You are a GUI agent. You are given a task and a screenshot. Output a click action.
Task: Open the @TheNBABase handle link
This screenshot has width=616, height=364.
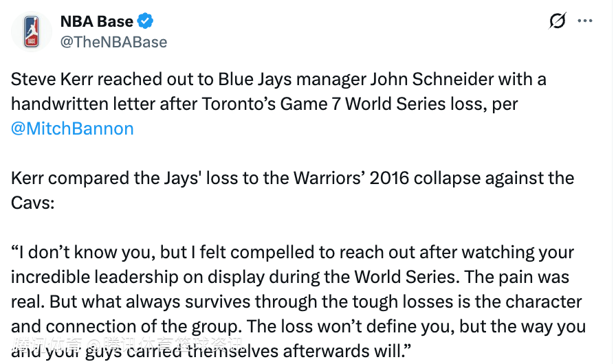(113, 42)
